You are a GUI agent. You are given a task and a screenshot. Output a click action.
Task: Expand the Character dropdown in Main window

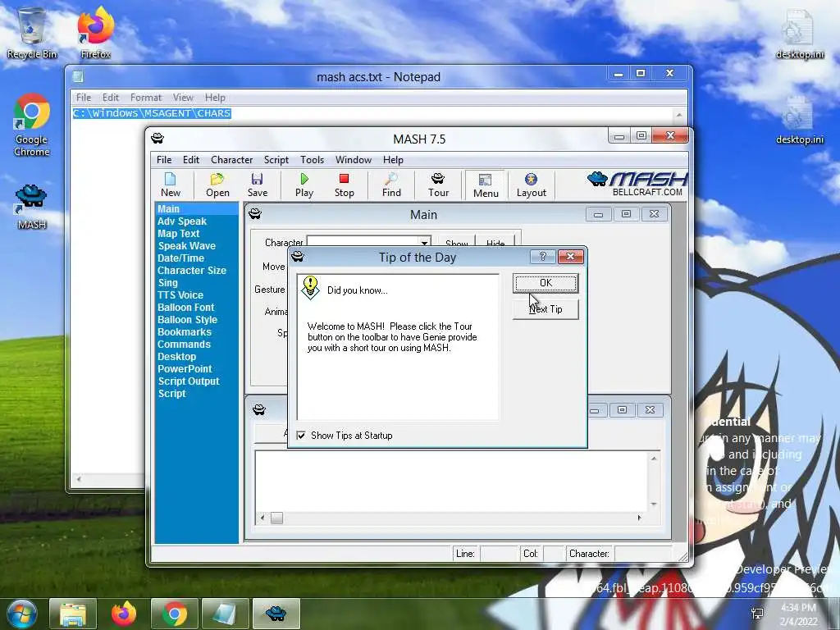pyautogui.click(x=424, y=243)
